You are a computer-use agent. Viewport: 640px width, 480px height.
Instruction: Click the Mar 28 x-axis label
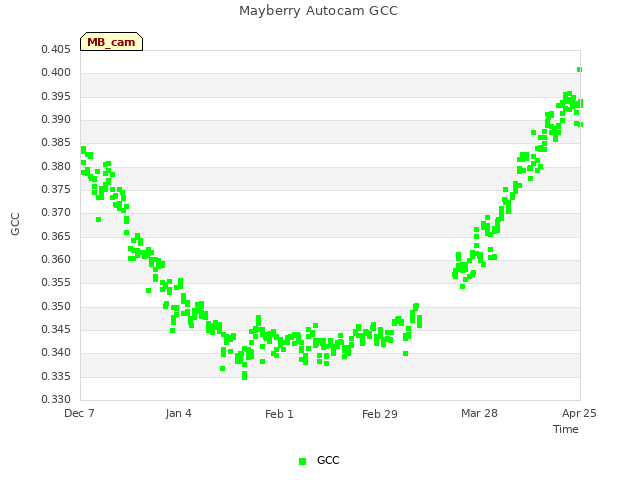coord(479,413)
